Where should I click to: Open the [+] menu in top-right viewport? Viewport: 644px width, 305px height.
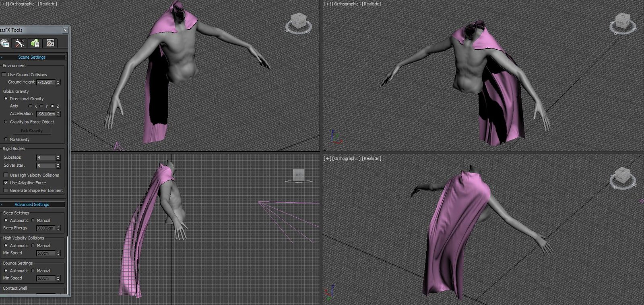click(328, 4)
